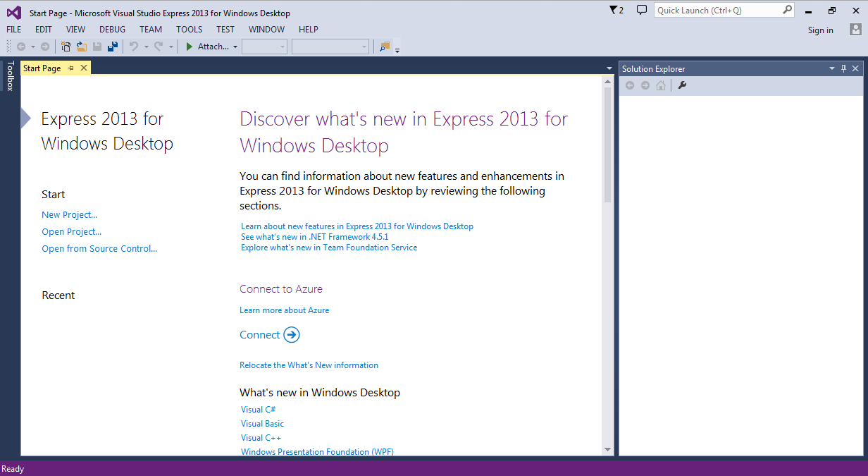
Task: Open the notifications flag showing 2
Action: tap(616, 10)
